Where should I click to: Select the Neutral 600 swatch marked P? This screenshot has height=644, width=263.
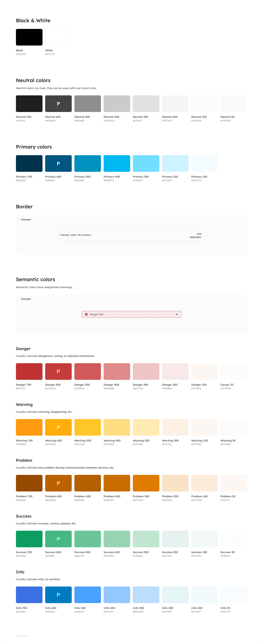(58, 104)
